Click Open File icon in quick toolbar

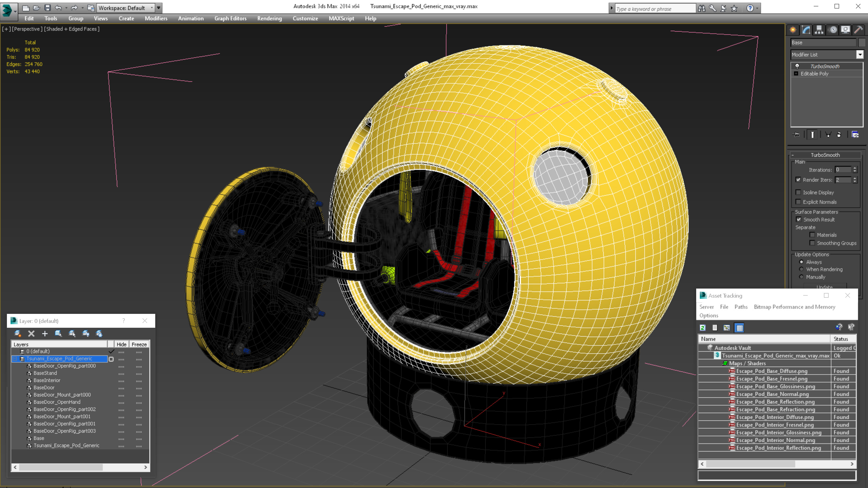coord(37,8)
